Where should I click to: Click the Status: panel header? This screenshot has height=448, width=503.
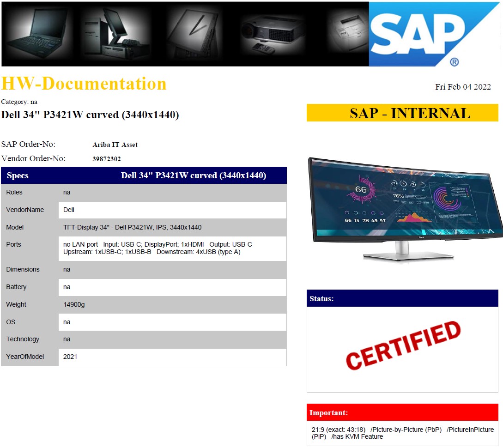click(x=402, y=298)
